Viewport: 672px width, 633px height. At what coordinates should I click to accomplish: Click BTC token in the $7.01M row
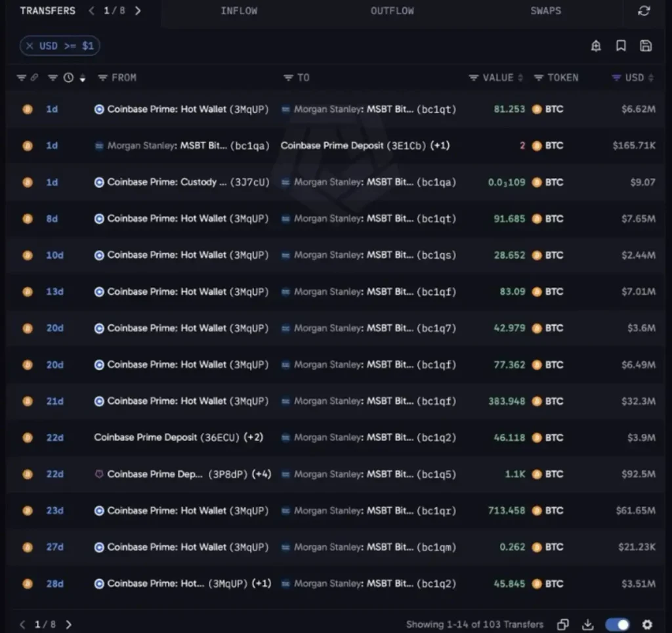tap(548, 292)
